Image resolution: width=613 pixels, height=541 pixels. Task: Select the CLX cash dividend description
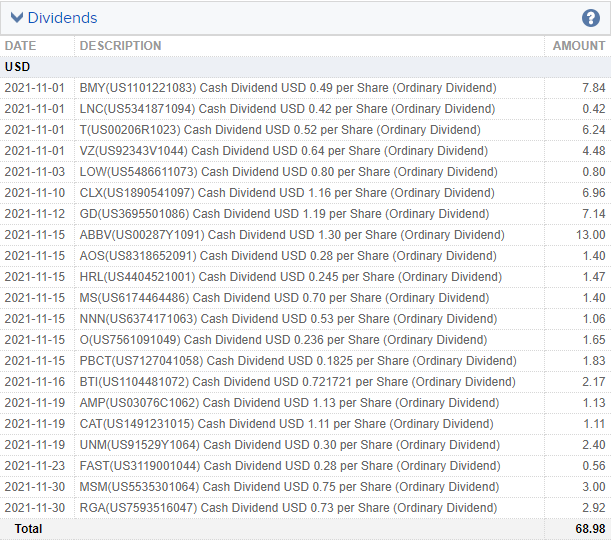pyautogui.click(x=287, y=193)
